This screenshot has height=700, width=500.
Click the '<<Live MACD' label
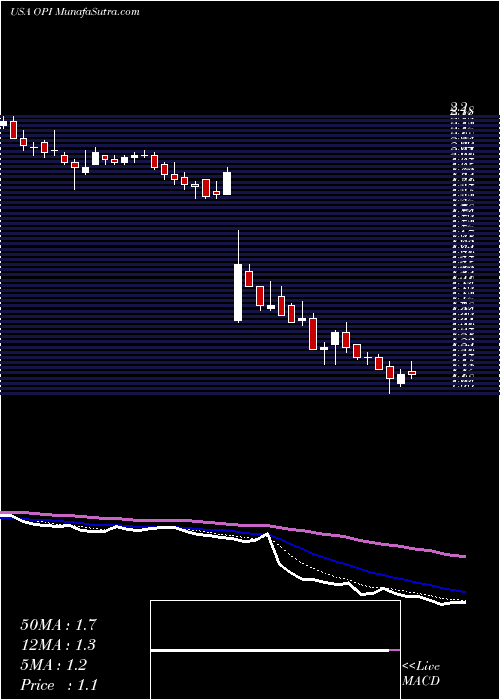(x=421, y=674)
